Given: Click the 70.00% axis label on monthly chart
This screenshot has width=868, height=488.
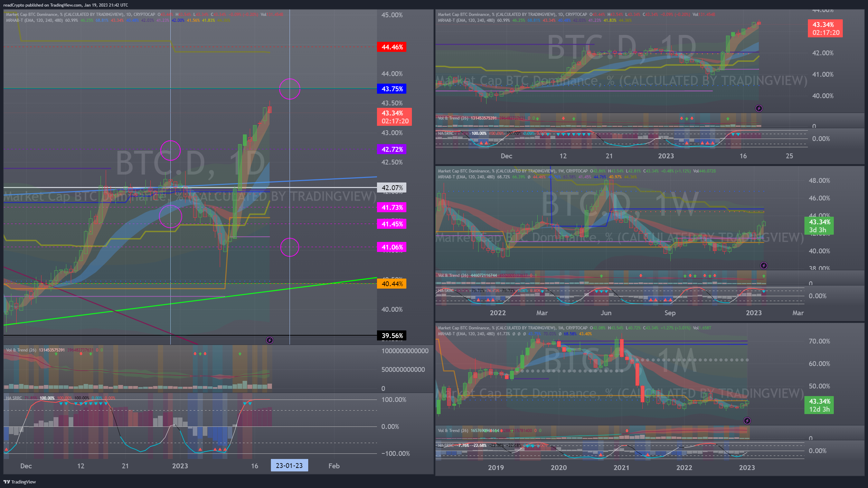Looking at the screenshot, I should coord(819,341).
